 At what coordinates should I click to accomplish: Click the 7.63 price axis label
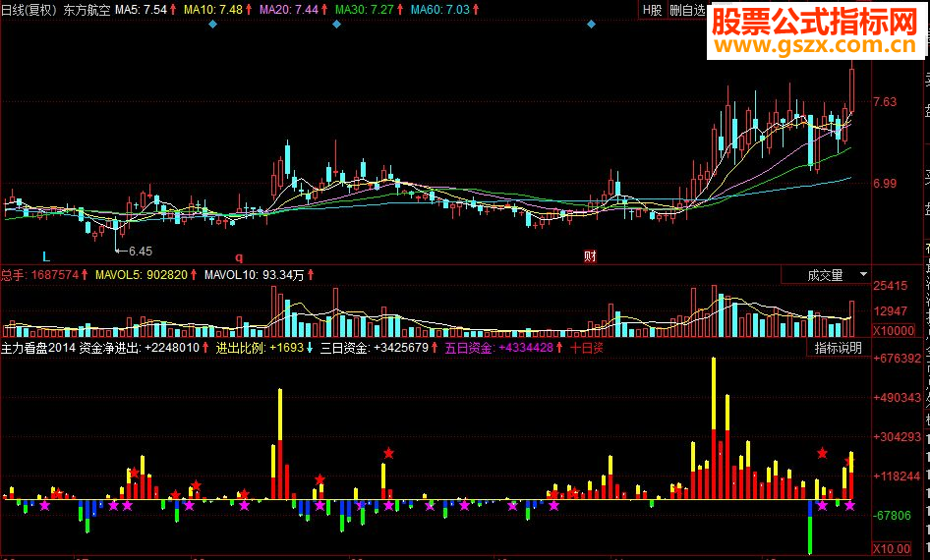885,102
